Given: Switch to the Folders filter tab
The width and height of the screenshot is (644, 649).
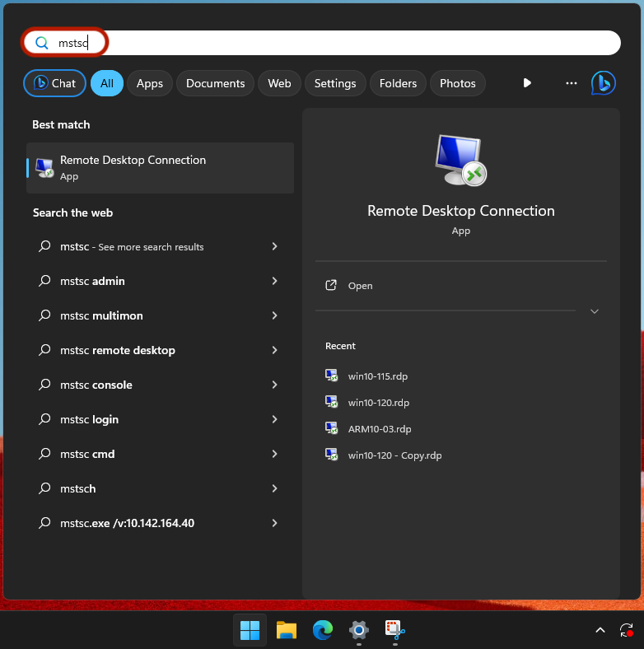Looking at the screenshot, I should tap(398, 83).
